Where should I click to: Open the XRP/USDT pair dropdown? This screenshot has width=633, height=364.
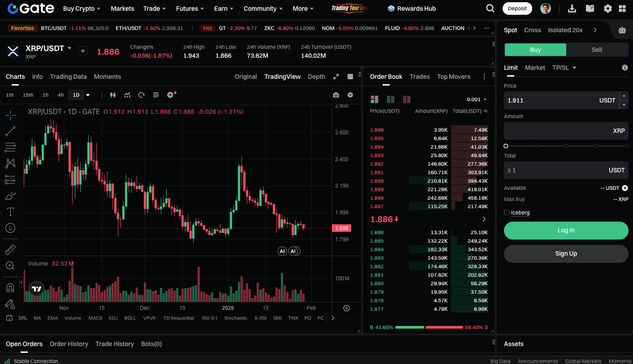click(69, 48)
